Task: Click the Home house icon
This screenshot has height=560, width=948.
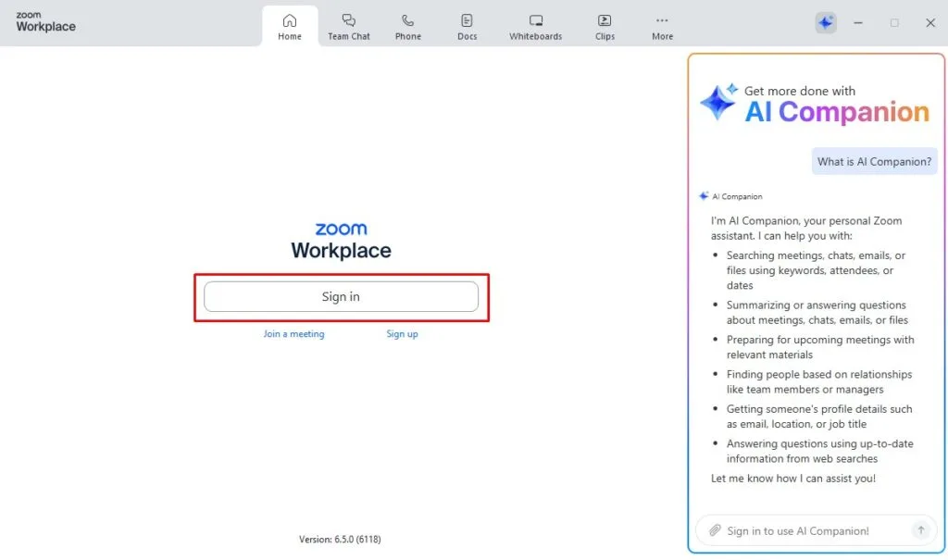Action: pos(290,19)
